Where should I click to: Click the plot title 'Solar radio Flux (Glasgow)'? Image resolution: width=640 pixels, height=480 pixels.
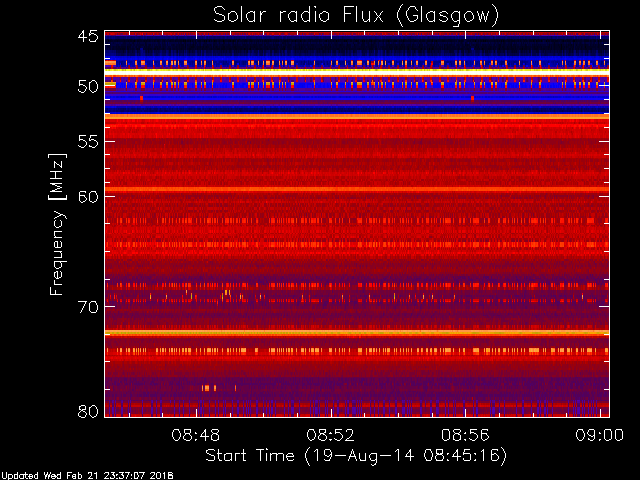click(x=356, y=16)
